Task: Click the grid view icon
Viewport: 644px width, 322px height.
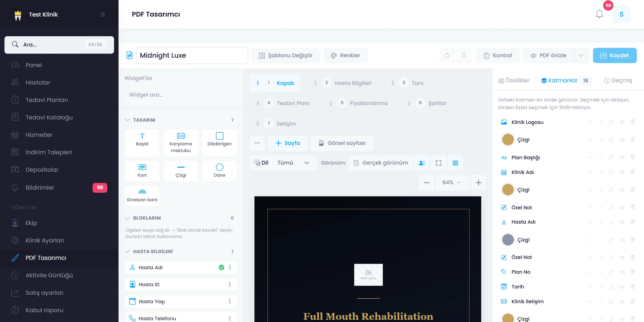Action: [x=455, y=163]
